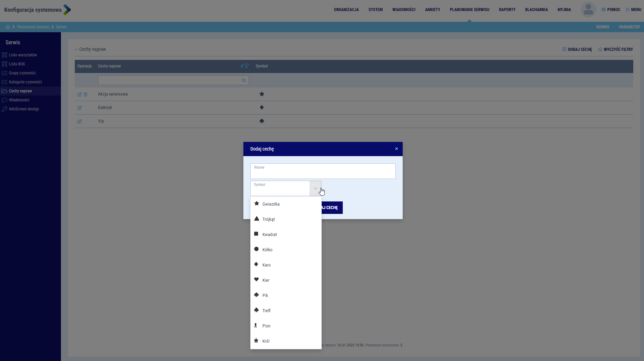This screenshot has height=361, width=644.
Task: Toggle the Symbol dropdown arrow
Action: pyautogui.click(x=315, y=189)
